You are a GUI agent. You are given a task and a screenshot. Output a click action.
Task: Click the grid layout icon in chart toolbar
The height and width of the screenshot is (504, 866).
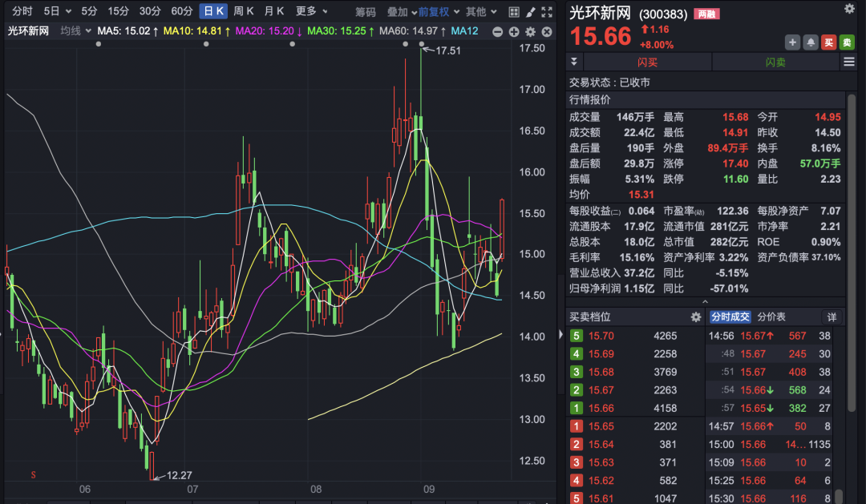512,12
